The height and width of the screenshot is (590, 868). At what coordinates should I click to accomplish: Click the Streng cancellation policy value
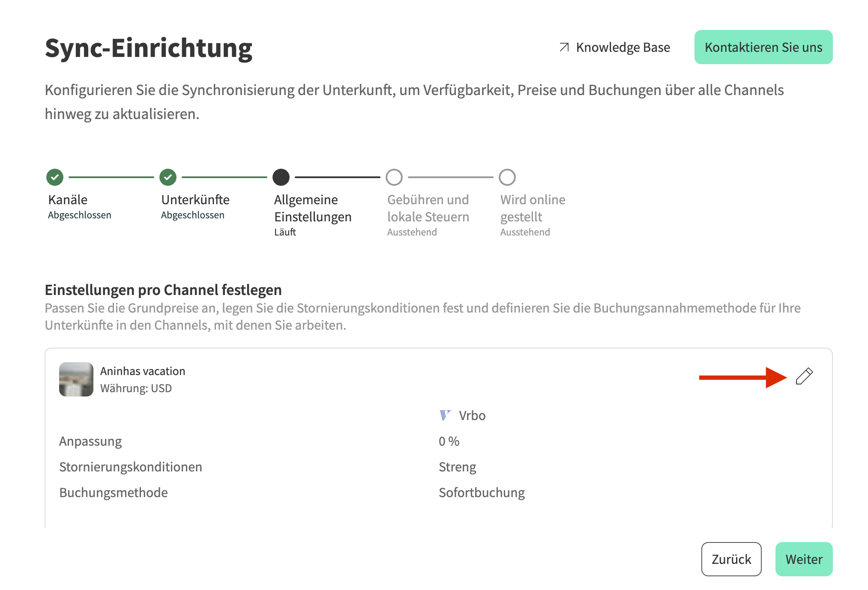click(x=457, y=467)
